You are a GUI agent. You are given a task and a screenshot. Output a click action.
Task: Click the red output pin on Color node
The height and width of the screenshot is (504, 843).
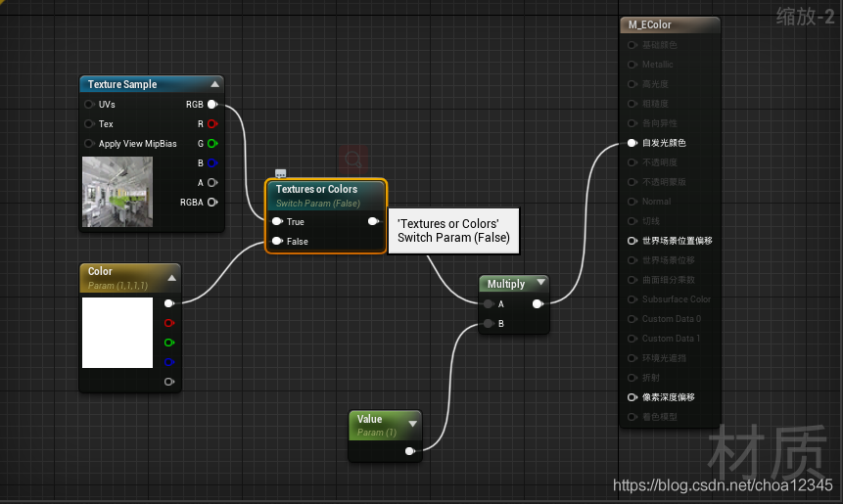pos(169,323)
